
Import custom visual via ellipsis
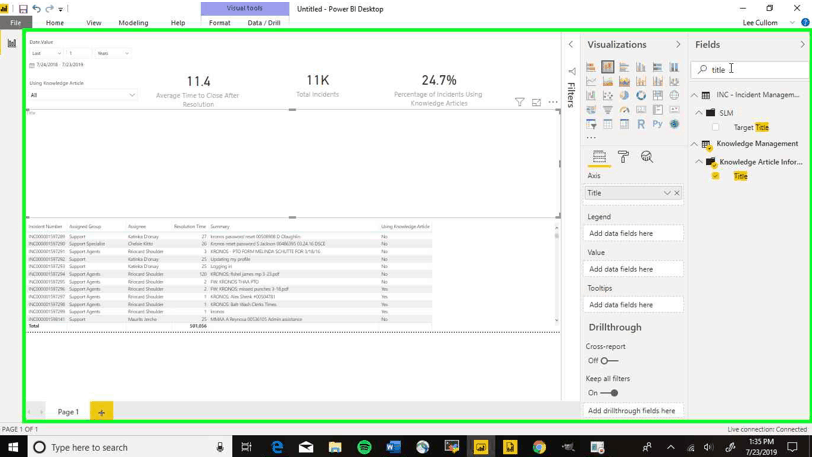click(591, 137)
